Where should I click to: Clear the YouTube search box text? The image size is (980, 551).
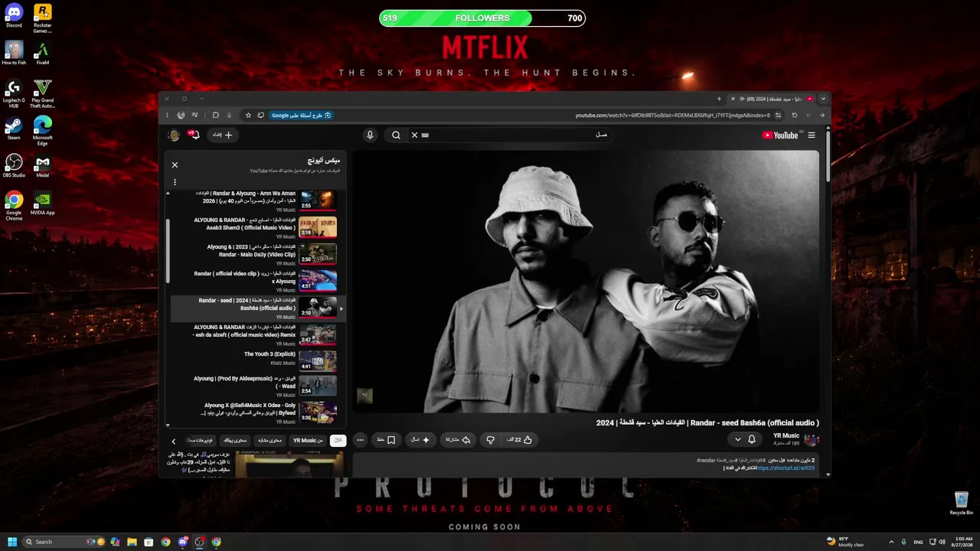[414, 135]
